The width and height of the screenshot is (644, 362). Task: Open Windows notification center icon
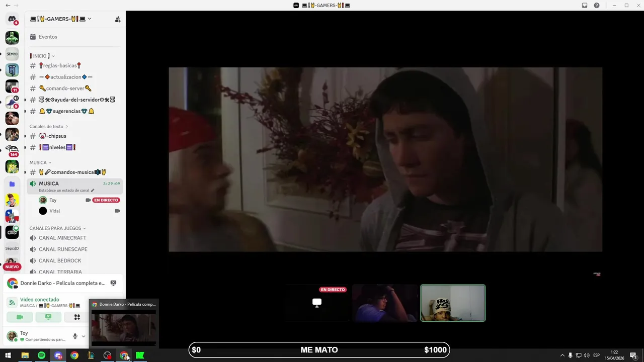[x=634, y=355]
